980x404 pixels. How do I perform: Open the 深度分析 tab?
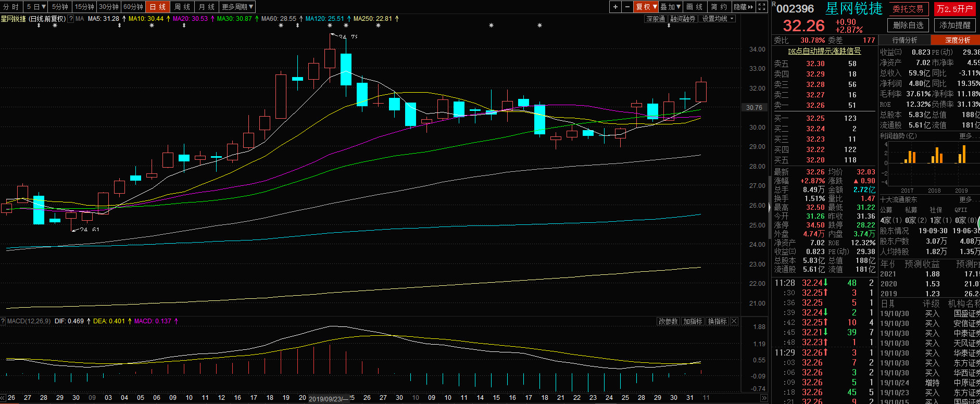[956, 40]
